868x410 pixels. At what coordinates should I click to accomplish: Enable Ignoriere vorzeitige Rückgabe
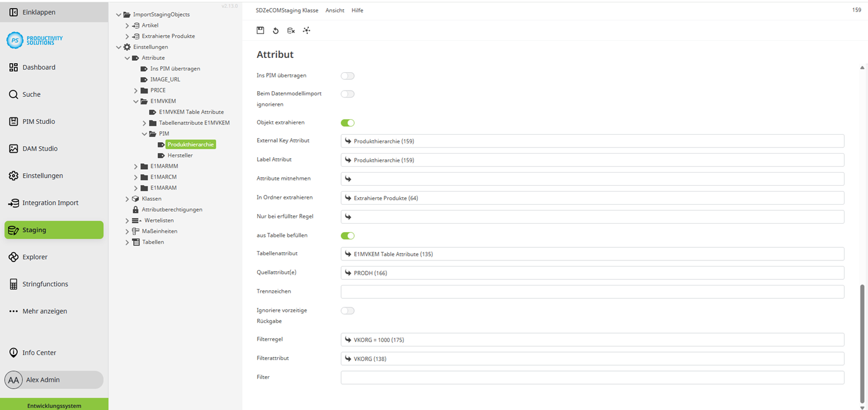(x=347, y=310)
